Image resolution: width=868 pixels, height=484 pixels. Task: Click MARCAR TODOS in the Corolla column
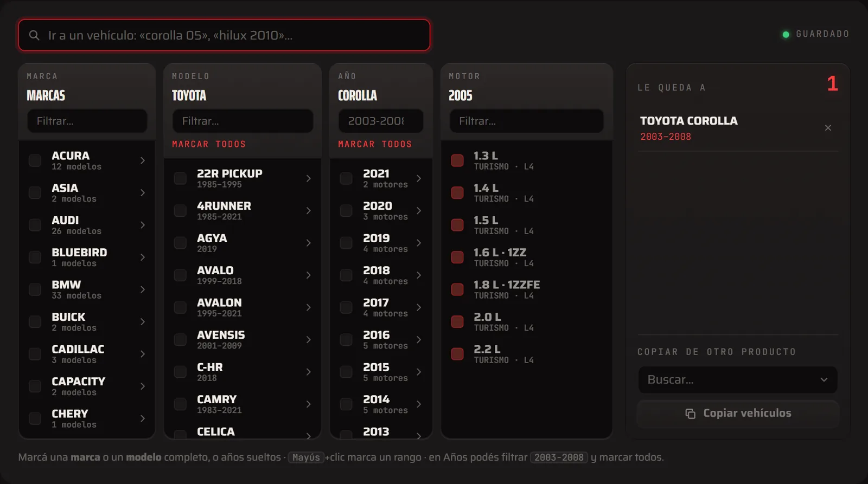point(375,144)
